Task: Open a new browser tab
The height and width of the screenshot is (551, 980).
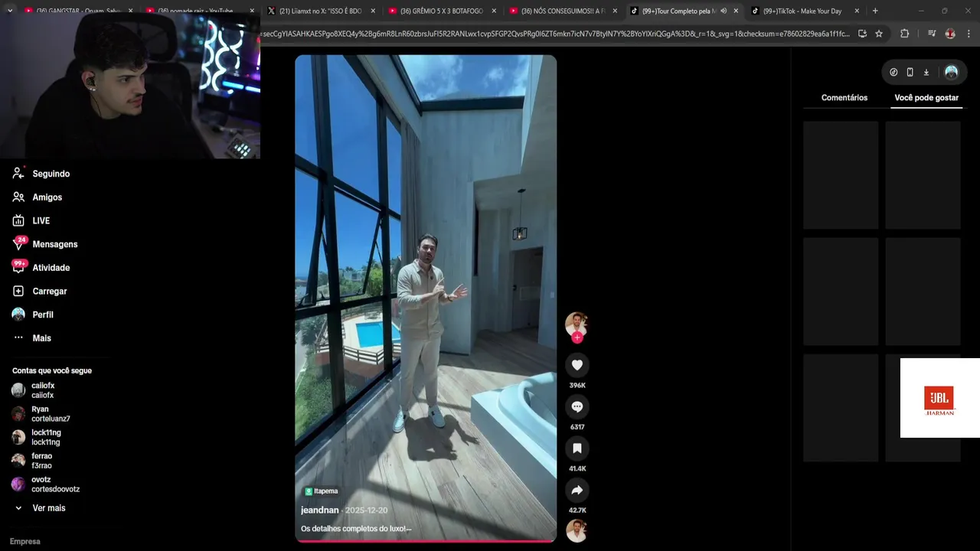Action: [x=875, y=11]
